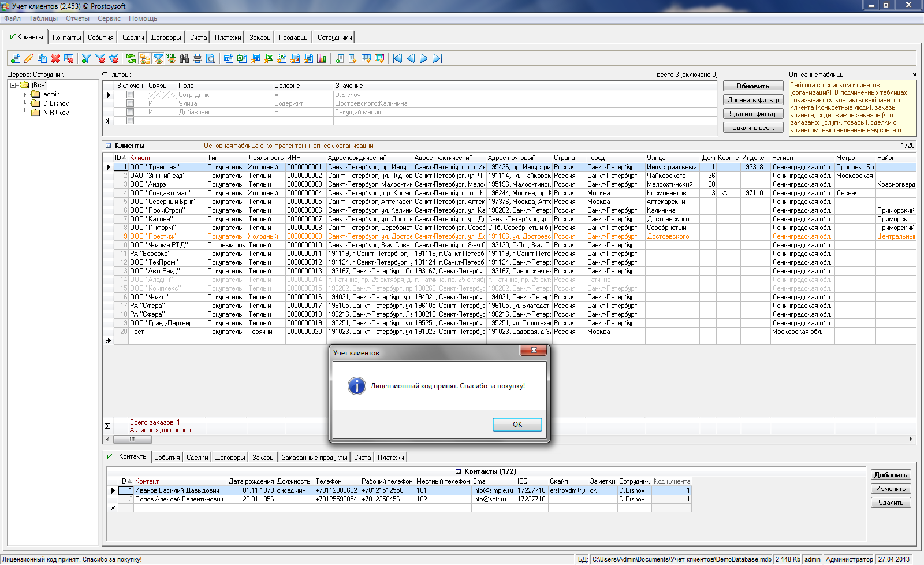This screenshot has height=565, width=924.
Task: Collapse the (Все) tree node
Action: click(13, 85)
